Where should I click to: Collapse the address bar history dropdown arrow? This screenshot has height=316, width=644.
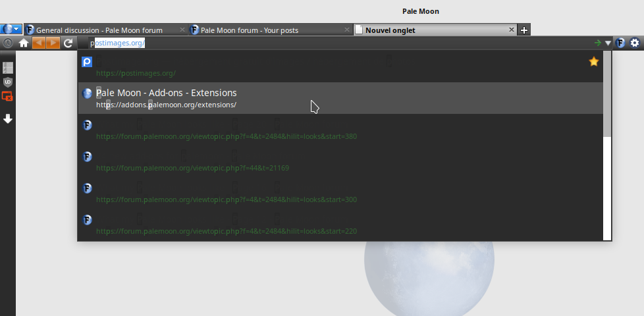pos(608,43)
